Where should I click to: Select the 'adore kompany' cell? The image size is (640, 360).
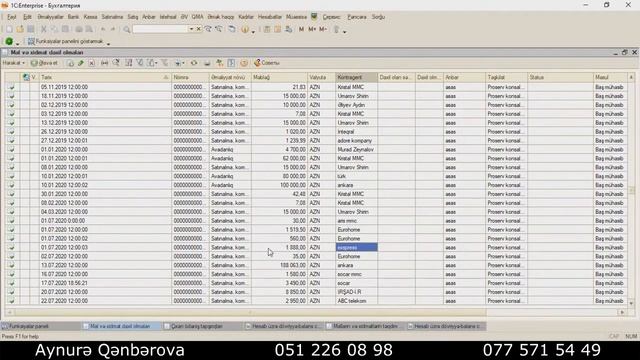(x=356, y=141)
